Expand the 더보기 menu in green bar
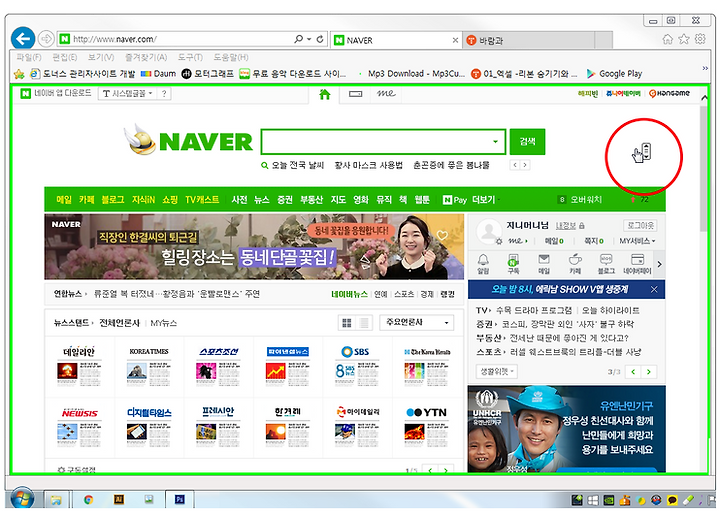Viewport: 720px width, 515px height. tap(486, 200)
